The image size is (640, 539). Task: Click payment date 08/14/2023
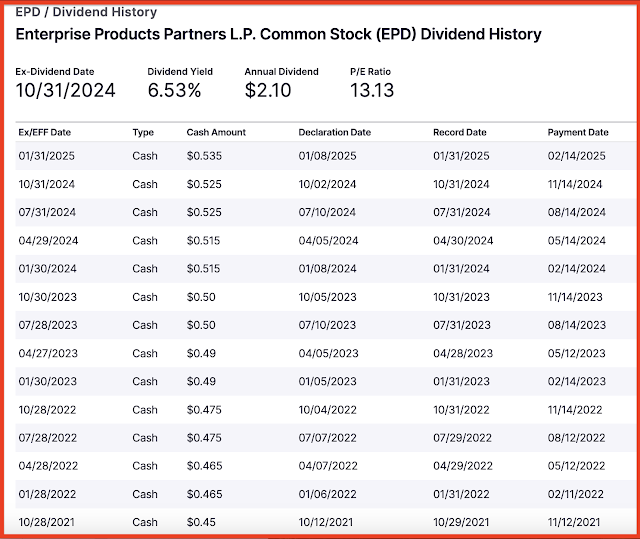pyautogui.click(x=576, y=325)
